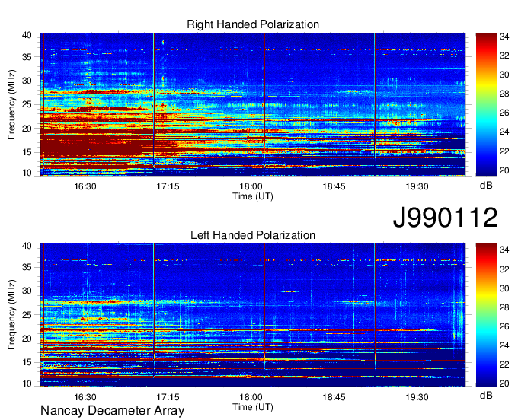Screen dimensions: 518x420
Task: Click the 15 MHz tick of Right Handed plot
Action: (27, 152)
